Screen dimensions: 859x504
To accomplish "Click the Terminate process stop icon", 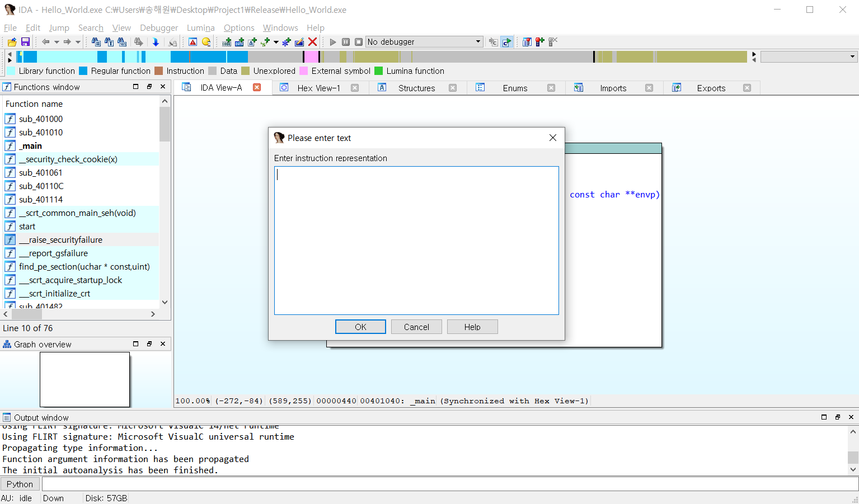I will pyautogui.click(x=359, y=42).
